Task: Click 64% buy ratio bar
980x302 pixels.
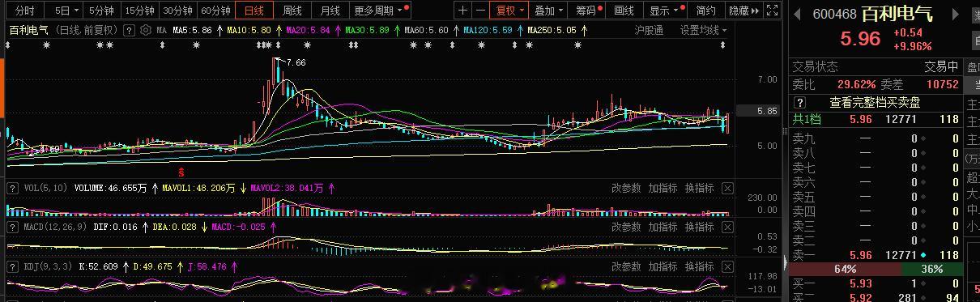Action: click(846, 269)
